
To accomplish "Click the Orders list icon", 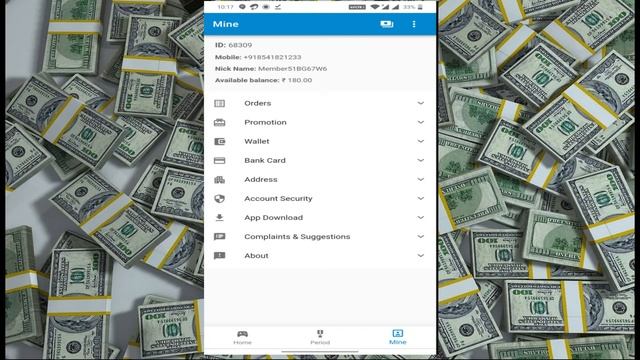I will [x=220, y=103].
